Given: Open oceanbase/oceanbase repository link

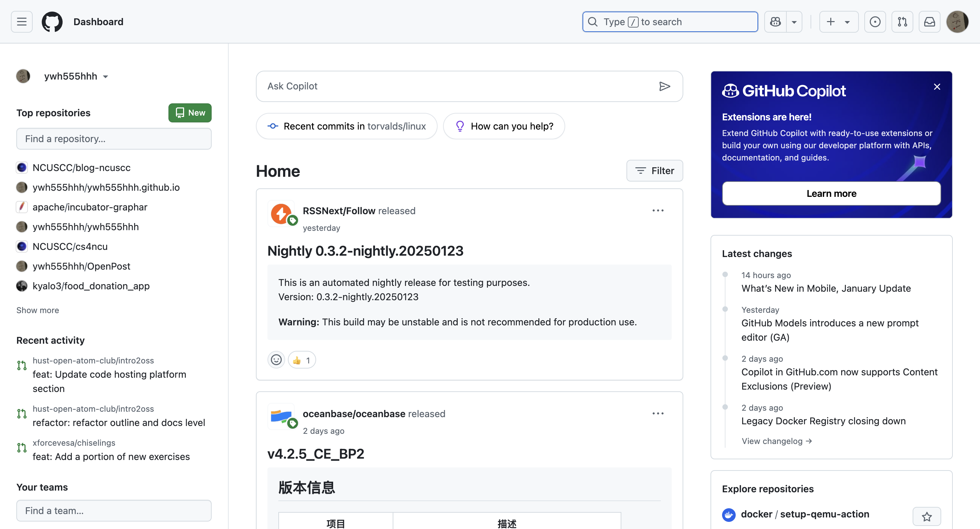Looking at the screenshot, I should pyautogui.click(x=354, y=414).
